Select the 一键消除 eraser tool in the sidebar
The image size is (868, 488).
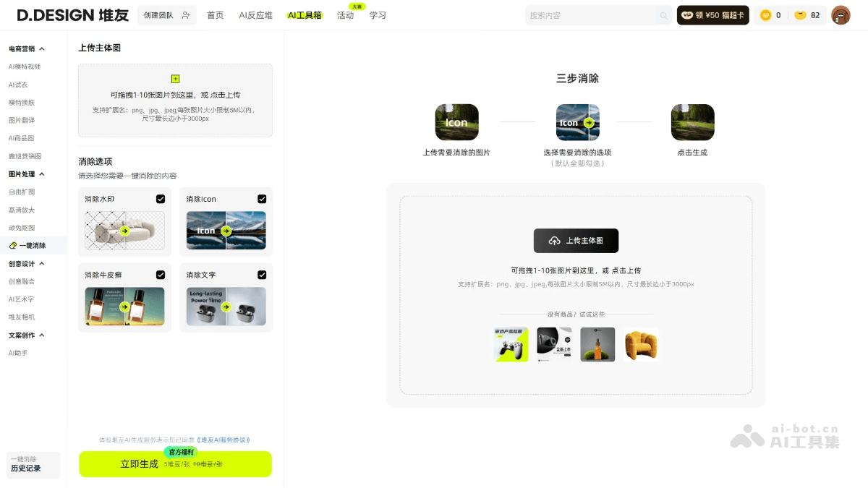(x=32, y=245)
